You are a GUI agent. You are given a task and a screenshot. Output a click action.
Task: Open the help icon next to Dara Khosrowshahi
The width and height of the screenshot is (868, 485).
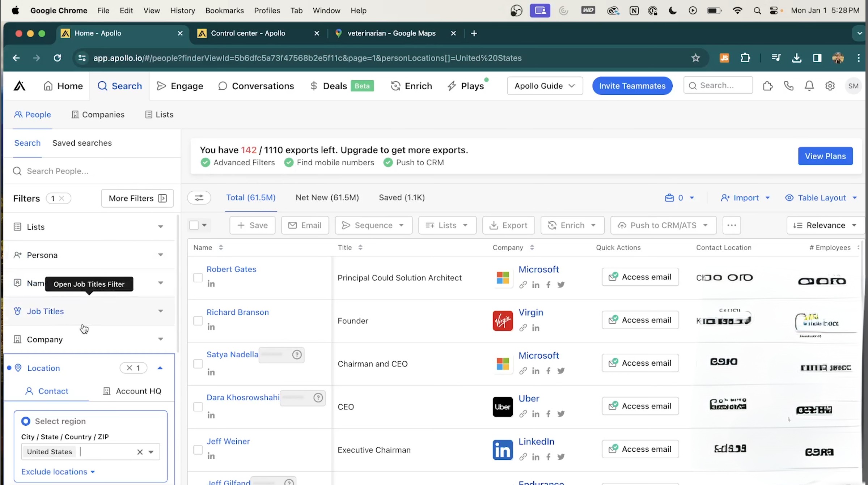318,398
